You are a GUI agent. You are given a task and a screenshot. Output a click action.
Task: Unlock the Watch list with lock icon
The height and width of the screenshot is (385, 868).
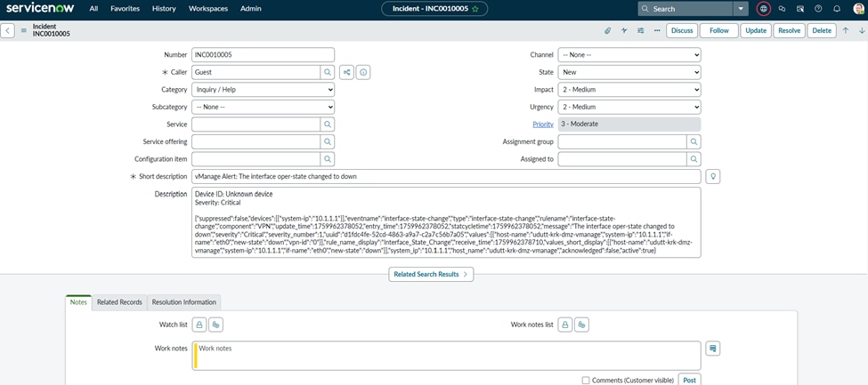pos(199,325)
